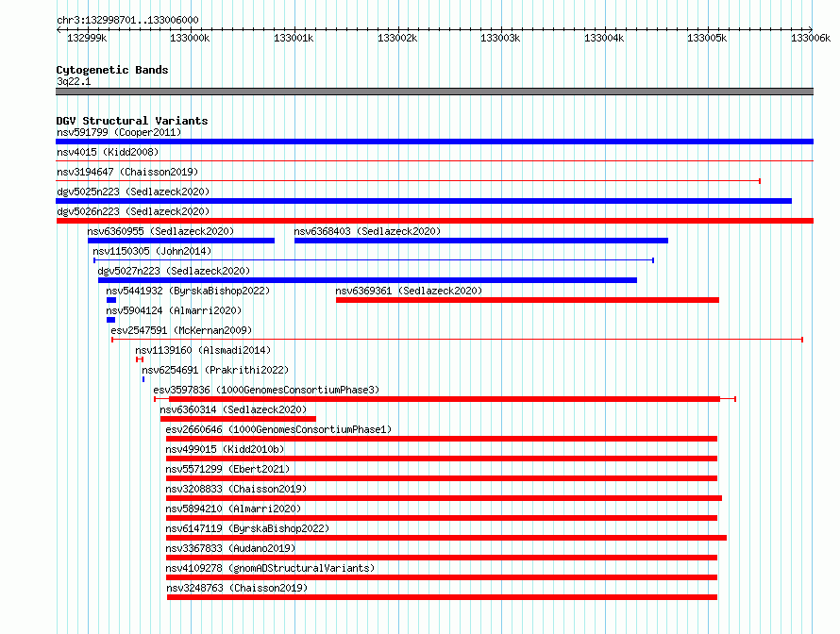
Task: Click nsv3248763 (Chaisson2019) label
Action: click(x=237, y=588)
